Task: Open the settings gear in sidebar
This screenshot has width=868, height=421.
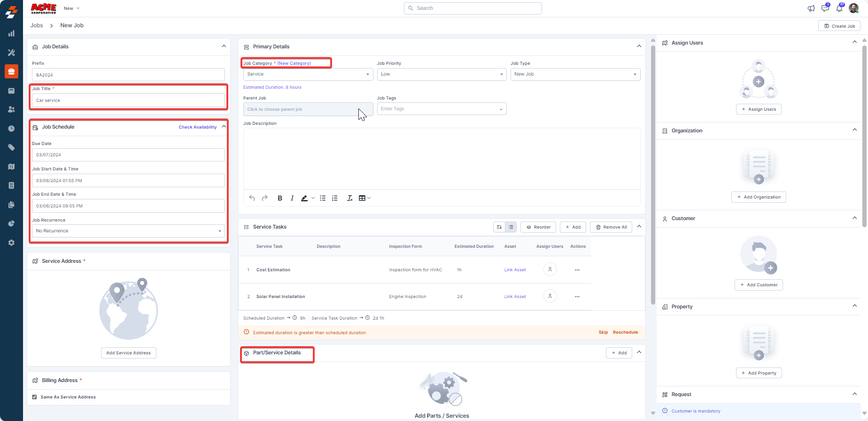Action: point(11,243)
